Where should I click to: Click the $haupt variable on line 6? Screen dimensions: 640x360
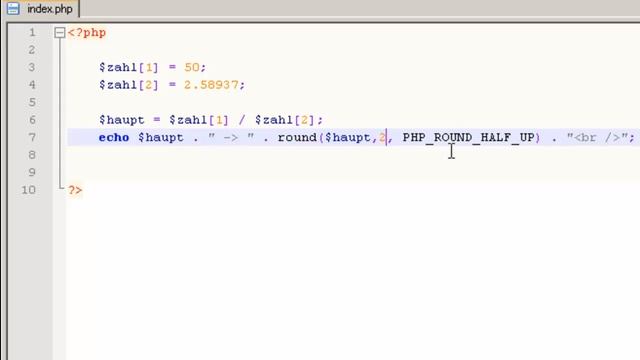click(122, 120)
